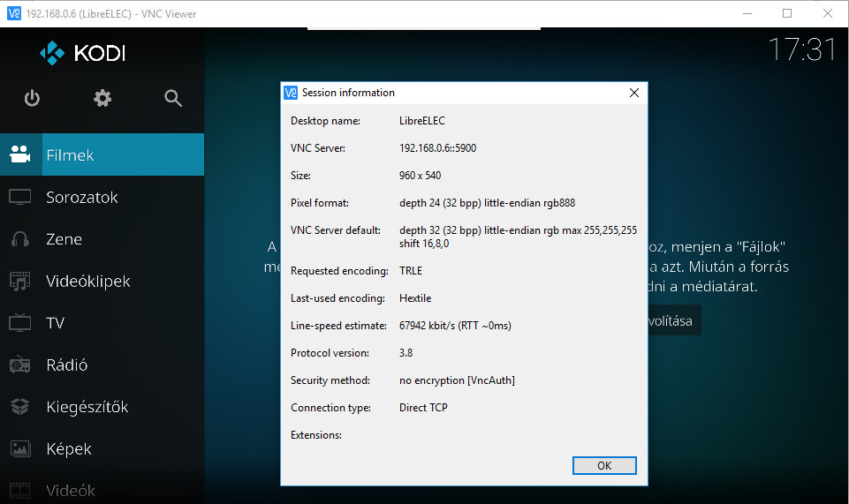Select the Sorozatok menu item
The width and height of the screenshot is (849, 504).
(102, 197)
